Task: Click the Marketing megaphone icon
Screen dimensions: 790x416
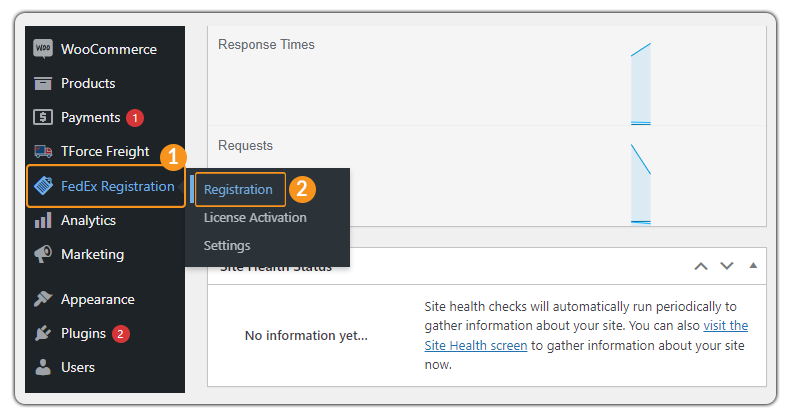Action: pos(43,254)
